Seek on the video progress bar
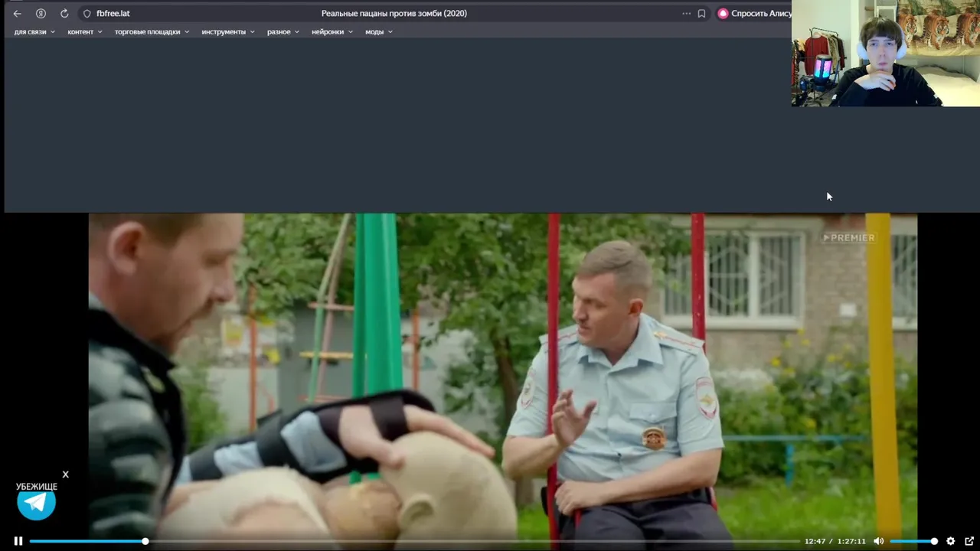This screenshot has width=980, height=551. [414, 541]
